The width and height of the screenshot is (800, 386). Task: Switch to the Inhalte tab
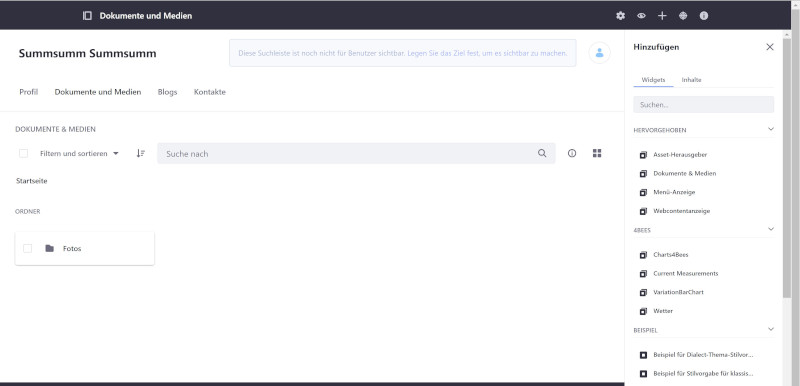click(691, 80)
